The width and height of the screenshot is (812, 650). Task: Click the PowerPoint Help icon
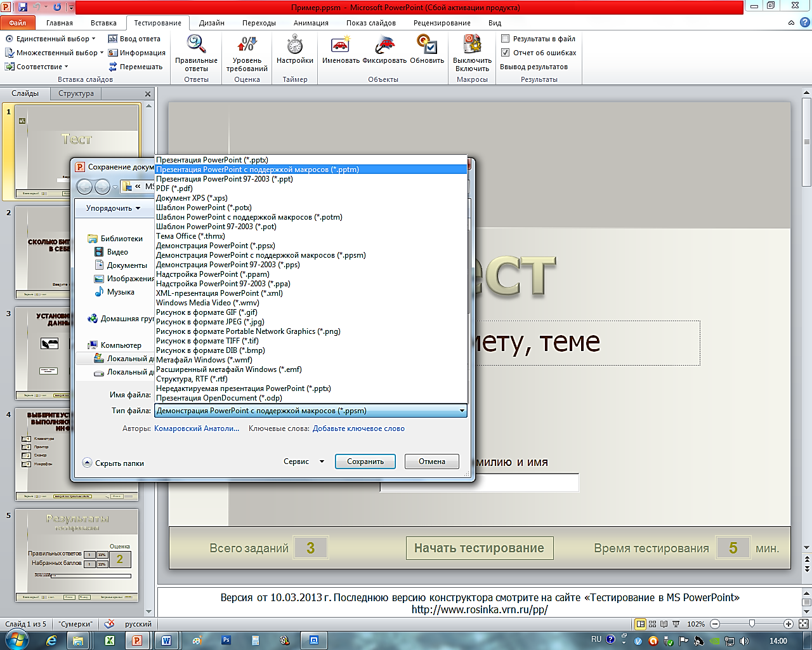click(804, 23)
